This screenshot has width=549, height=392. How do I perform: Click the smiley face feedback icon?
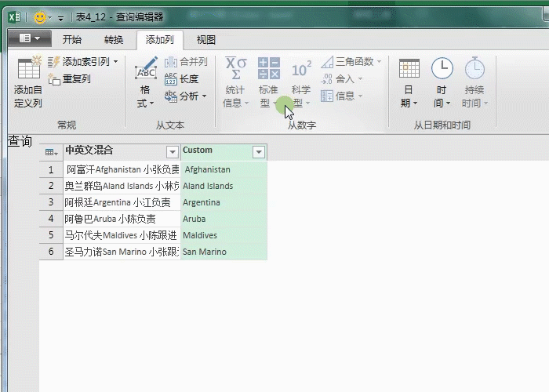click(x=39, y=17)
